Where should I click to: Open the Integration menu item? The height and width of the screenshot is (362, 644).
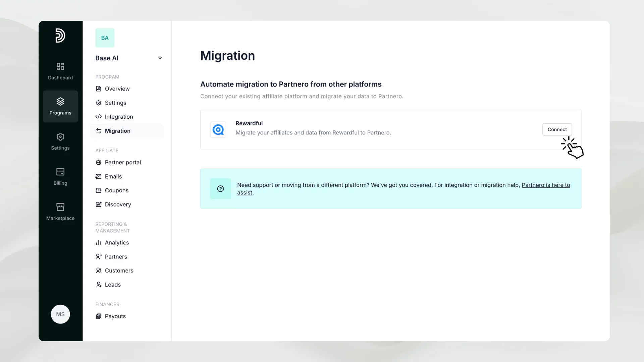[x=119, y=117]
